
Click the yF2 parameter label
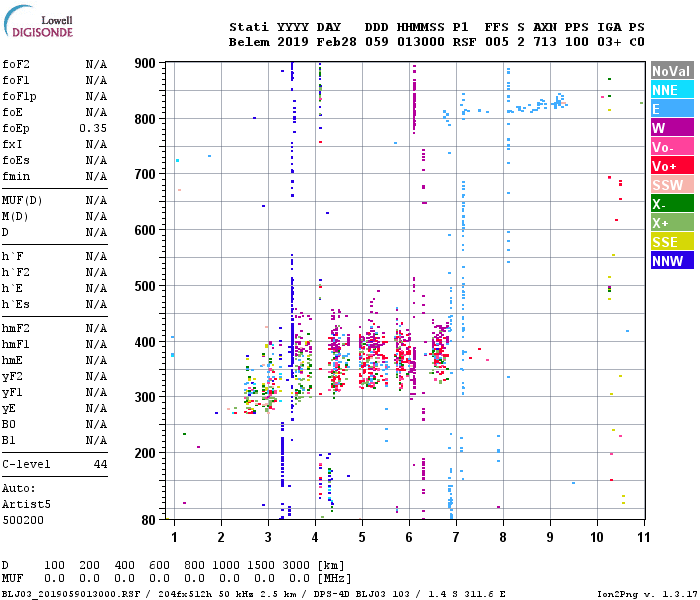coord(12,377)
